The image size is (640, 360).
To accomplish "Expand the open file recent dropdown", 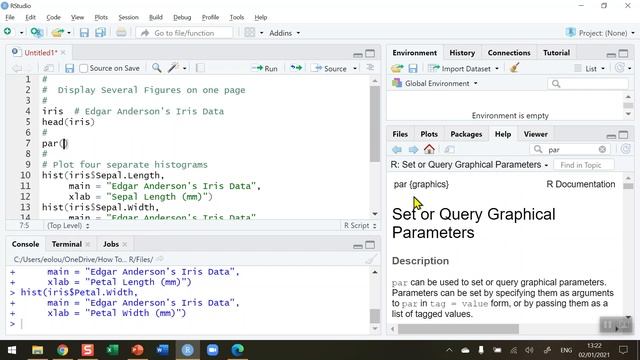I will (x=69, y=33).
